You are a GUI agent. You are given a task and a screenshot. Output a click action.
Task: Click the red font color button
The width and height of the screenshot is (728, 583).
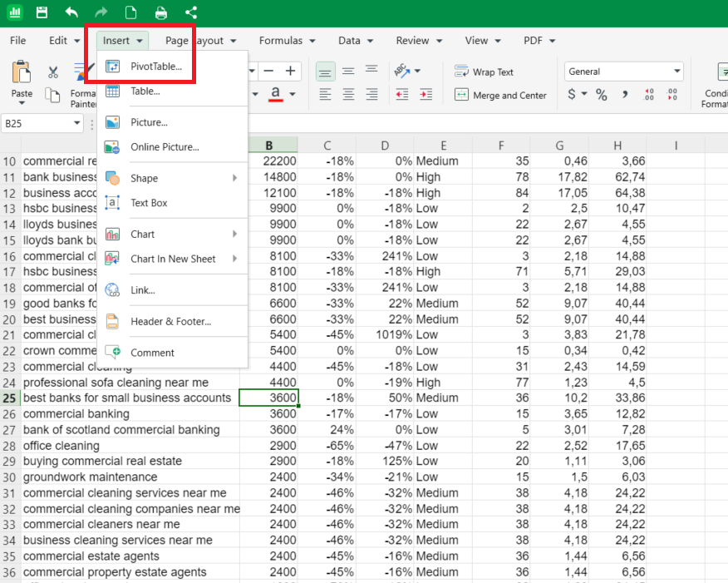click(275, 94)
